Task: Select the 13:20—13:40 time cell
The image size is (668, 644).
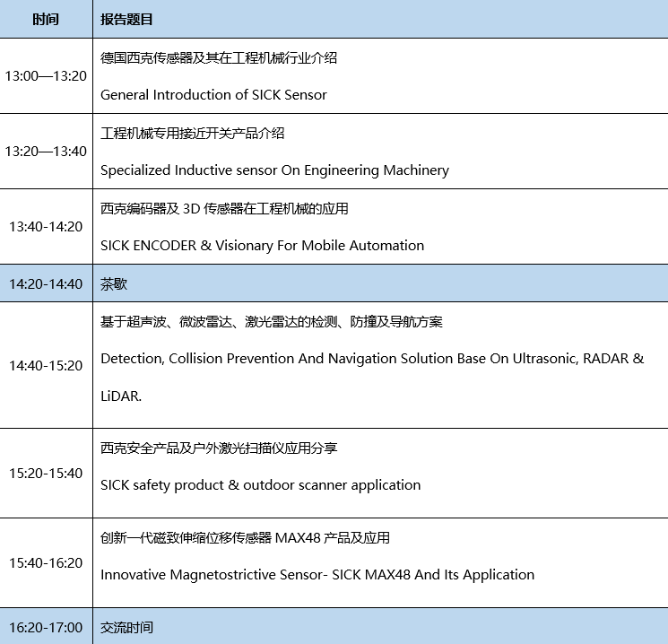Action: pyautogui.click(x=46, y=151)
